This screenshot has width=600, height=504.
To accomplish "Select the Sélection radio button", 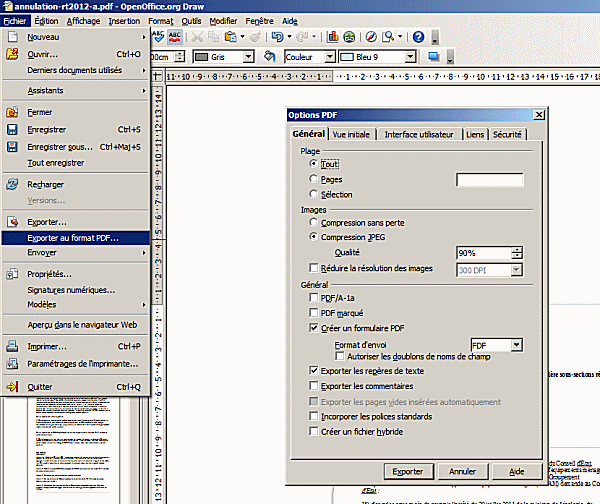I will click(x=313, y=194).
